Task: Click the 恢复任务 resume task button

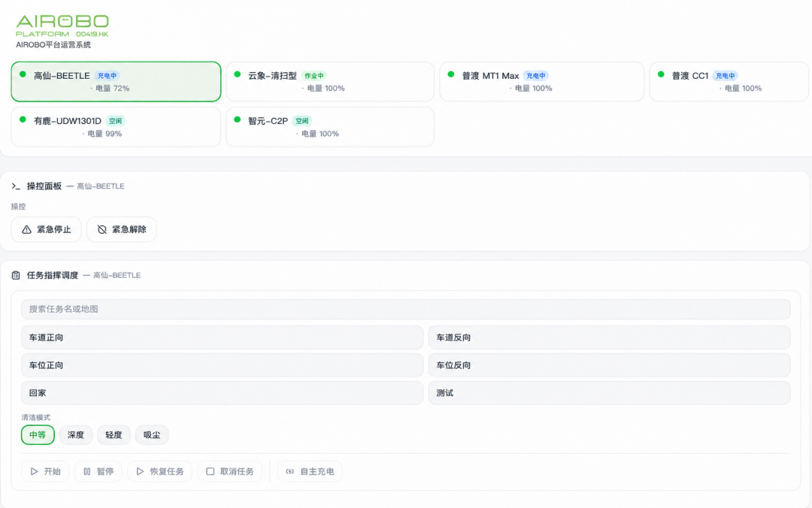Action: click(159, 471)
